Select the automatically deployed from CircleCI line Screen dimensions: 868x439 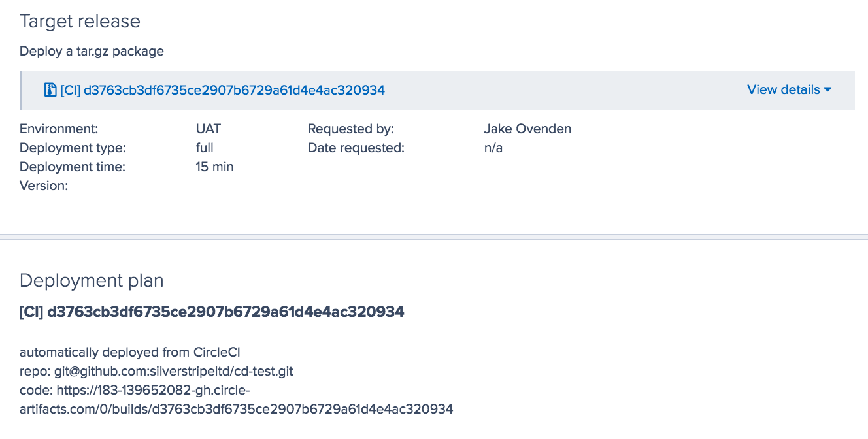pos(131,351)
